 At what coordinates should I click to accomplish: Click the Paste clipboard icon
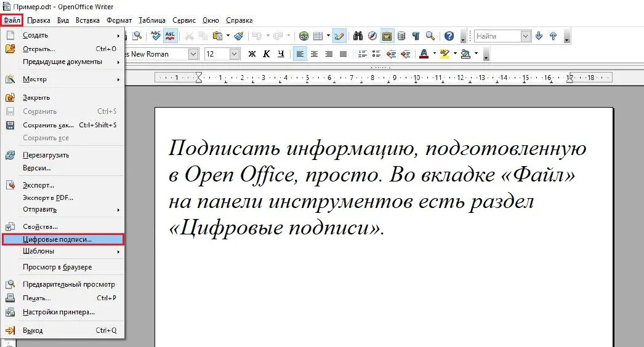(x=218, y=36)
